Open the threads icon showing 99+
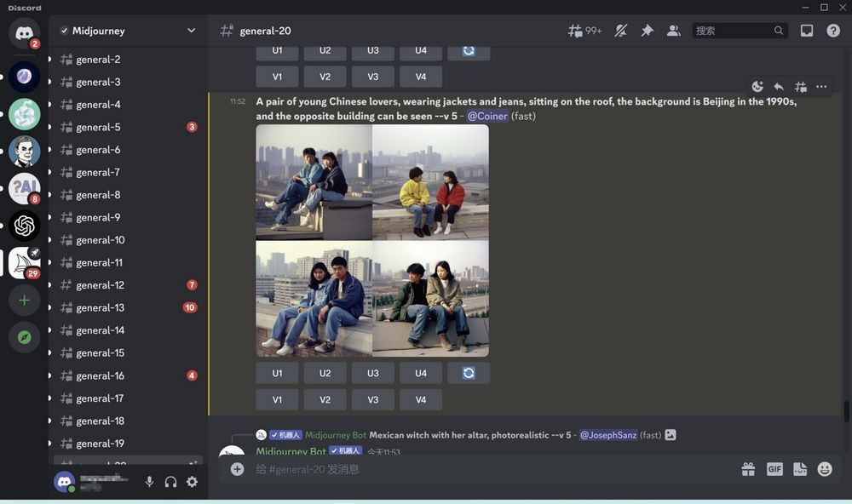This screenshot has height=504, width=852. click(584, 31)
